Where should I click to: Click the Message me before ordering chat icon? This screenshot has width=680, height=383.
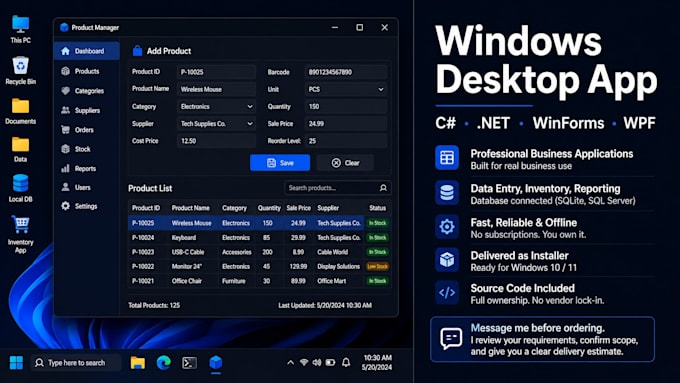(451, 338)
